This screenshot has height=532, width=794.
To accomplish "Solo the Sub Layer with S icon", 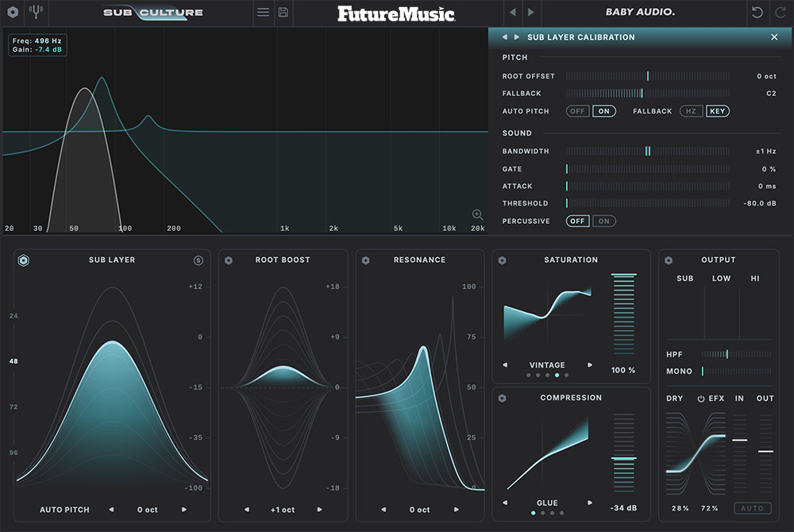I will tap(198, 260).
